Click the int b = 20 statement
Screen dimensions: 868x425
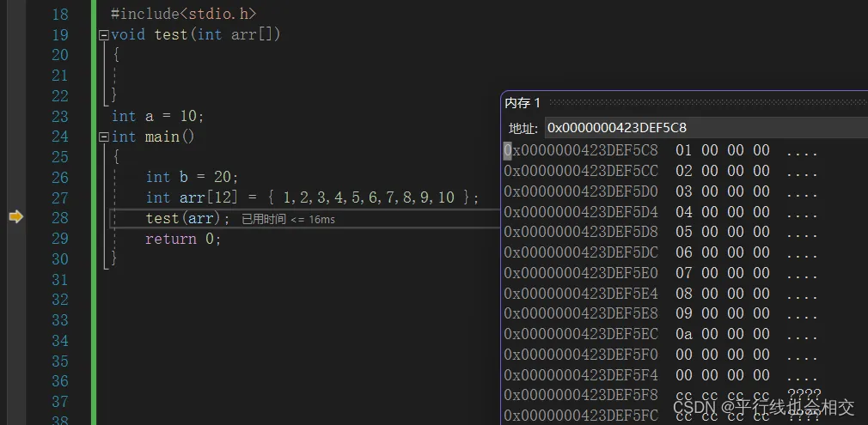click(x=193, y=177)
